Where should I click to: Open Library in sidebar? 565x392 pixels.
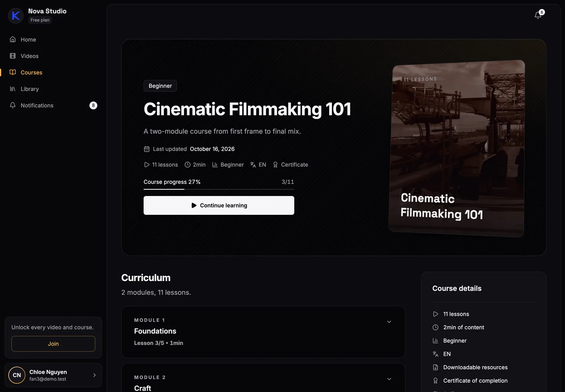point(53,89)
